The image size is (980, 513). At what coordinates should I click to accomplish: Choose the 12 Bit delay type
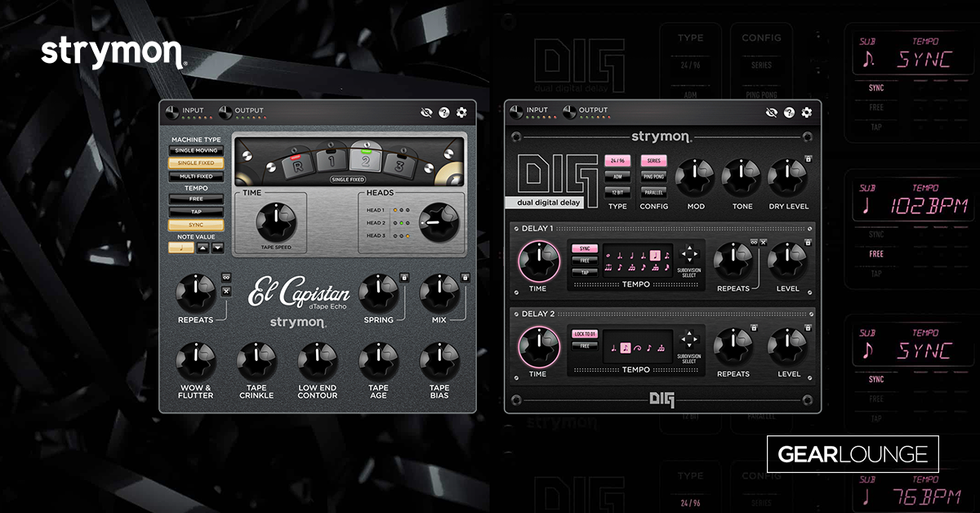(x=617, y=192)
